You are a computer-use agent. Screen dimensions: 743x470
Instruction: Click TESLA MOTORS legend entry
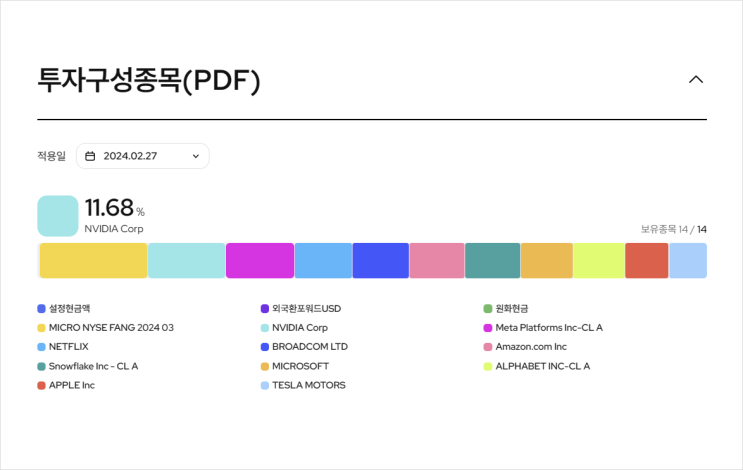[303, 385]
